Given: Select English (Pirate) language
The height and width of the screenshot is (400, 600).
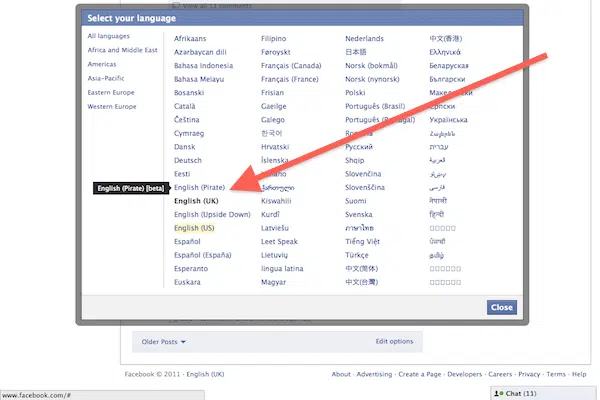Looking at the screenshot, I should (x=199, y=188).
